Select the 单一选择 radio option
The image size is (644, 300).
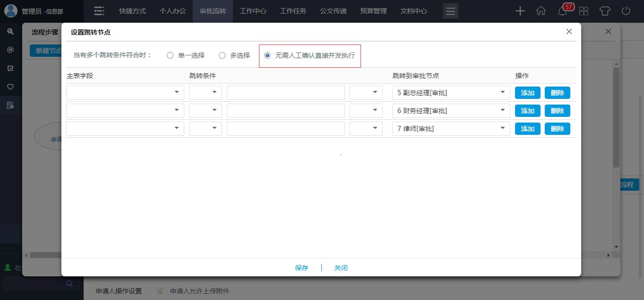[170, 56]
